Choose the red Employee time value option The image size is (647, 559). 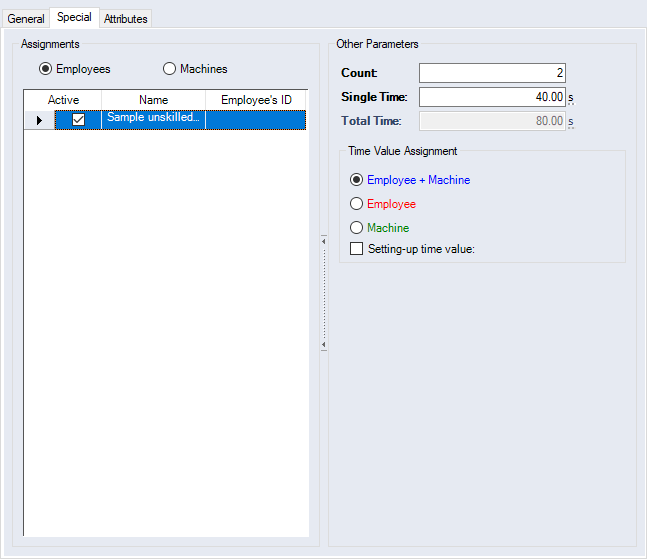point(357,204)
